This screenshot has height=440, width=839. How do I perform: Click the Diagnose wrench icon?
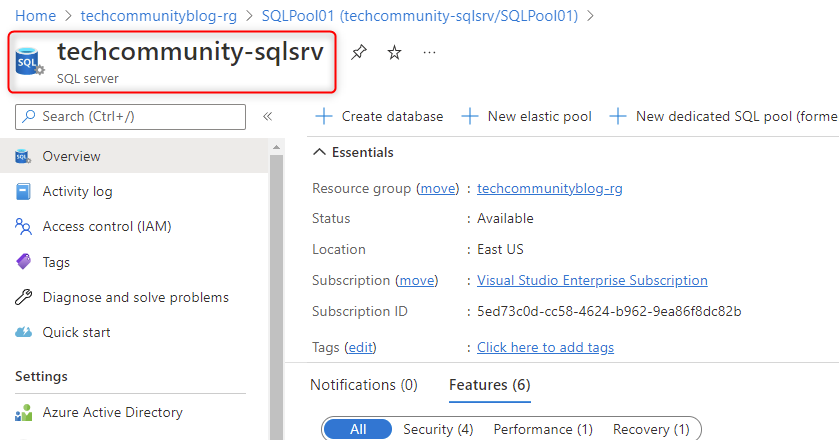23,297
